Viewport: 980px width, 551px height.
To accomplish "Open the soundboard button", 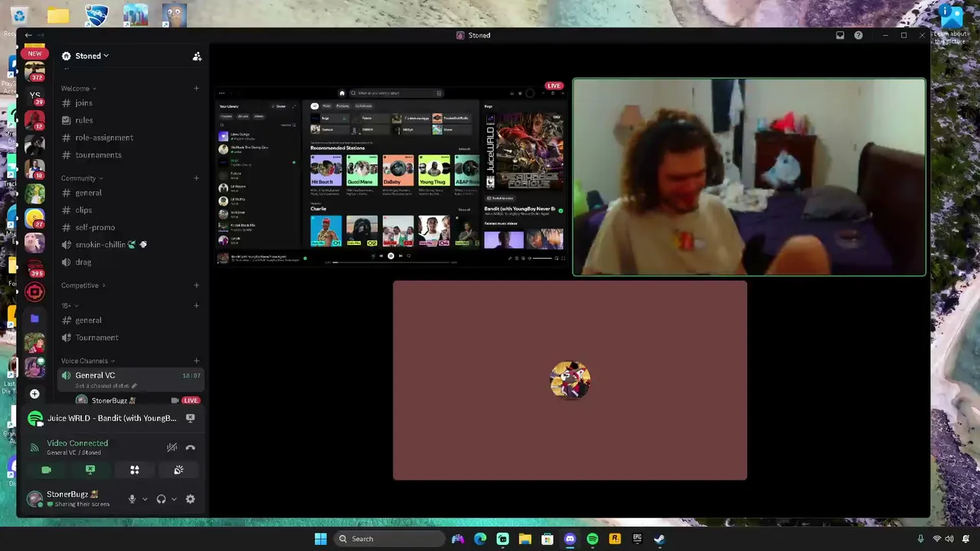I will tap(178, 470).
